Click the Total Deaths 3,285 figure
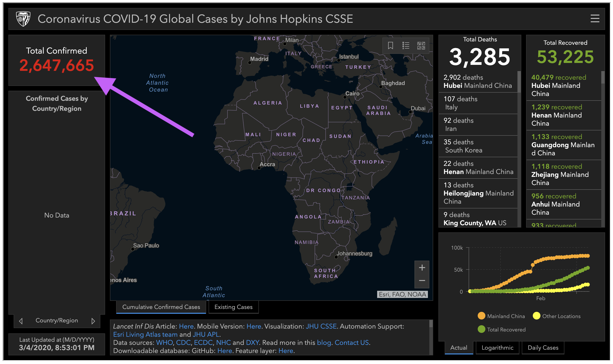 [x=479, y=57]
